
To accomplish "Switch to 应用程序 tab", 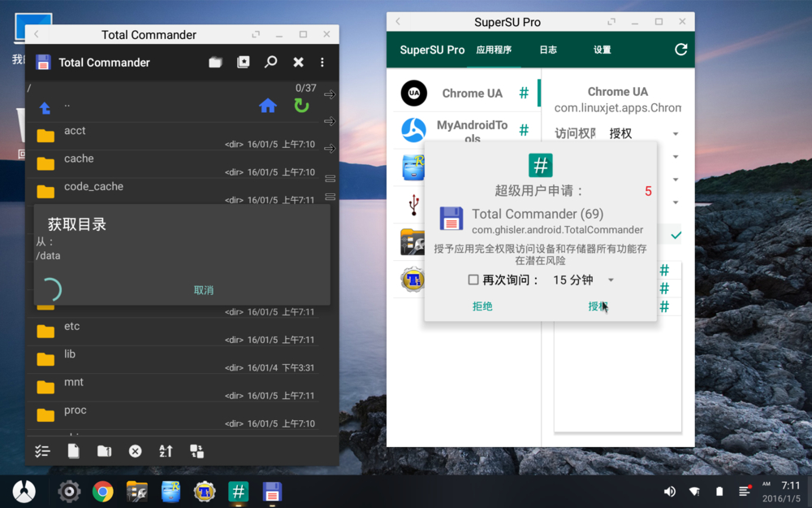I will [494, 50].
